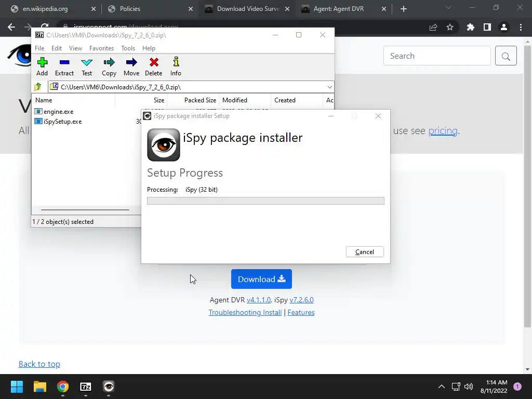Follow the pricing link

tap(443, 130)
